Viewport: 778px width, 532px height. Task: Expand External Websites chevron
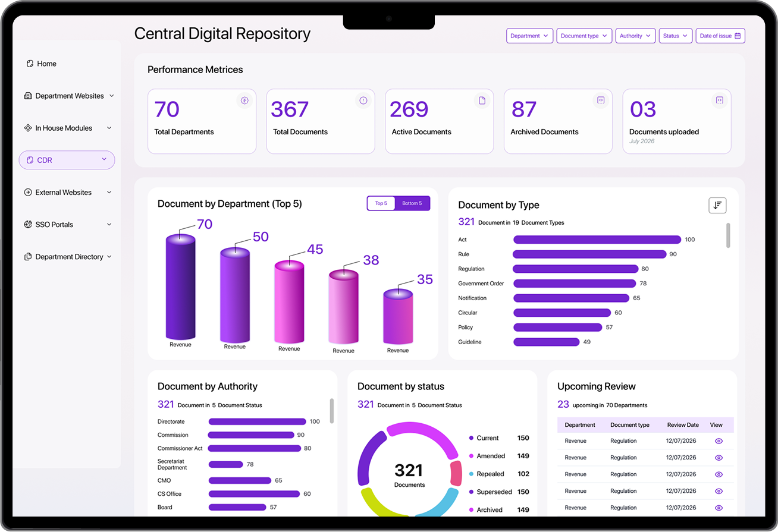click(x=109, y=192)
